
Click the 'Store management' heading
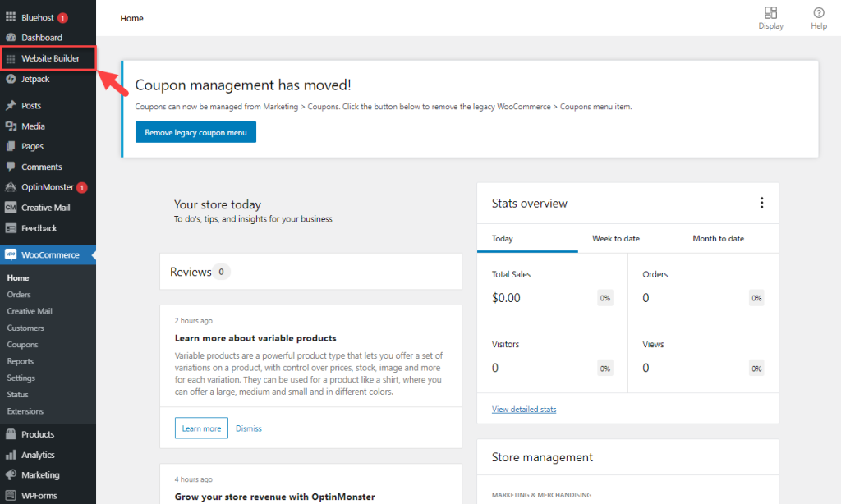[542, 457]
